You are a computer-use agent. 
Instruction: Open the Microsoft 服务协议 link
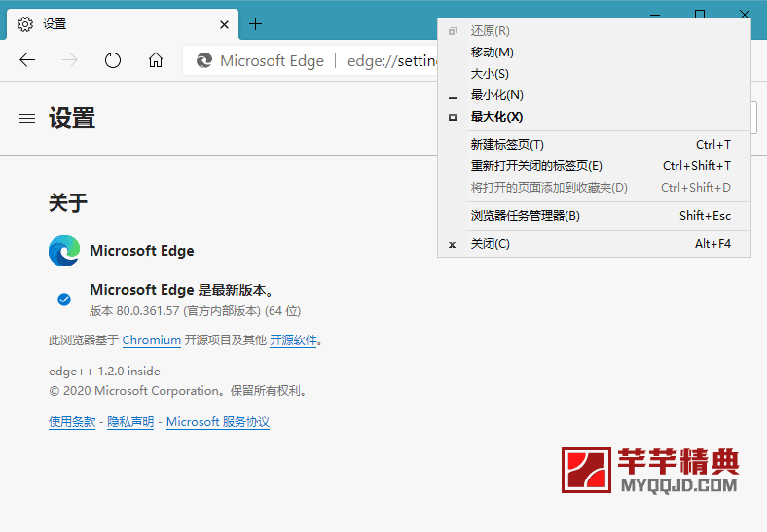(x=218, y=422)
